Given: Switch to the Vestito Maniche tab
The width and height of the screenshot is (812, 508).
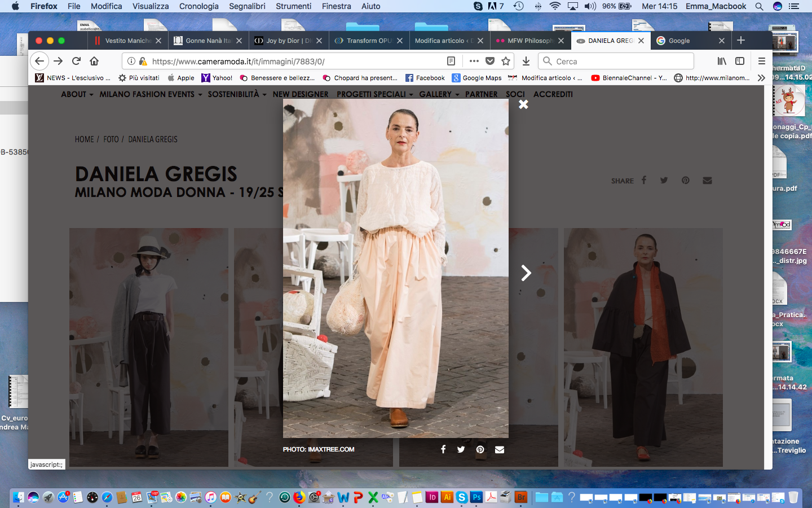Looking at the screenshot, I should click(127, 41).
